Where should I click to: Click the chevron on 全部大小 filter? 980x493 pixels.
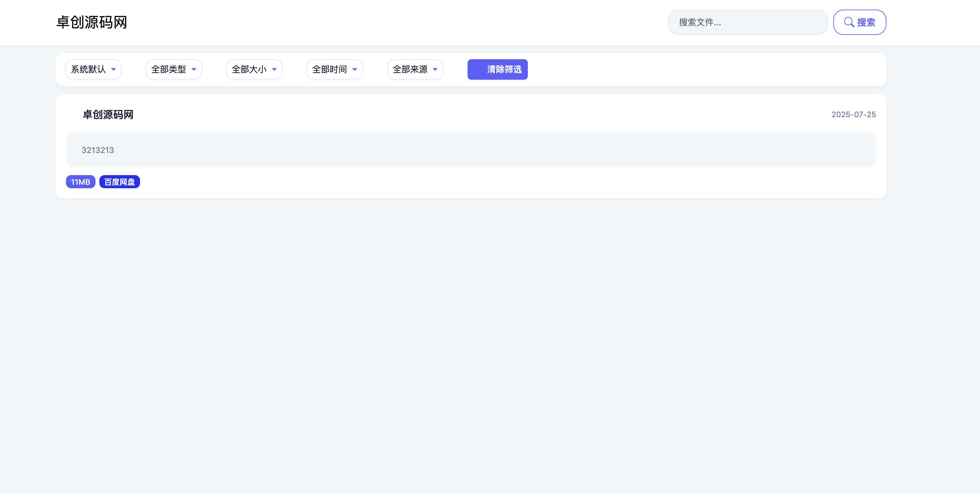tap(274, 69)
